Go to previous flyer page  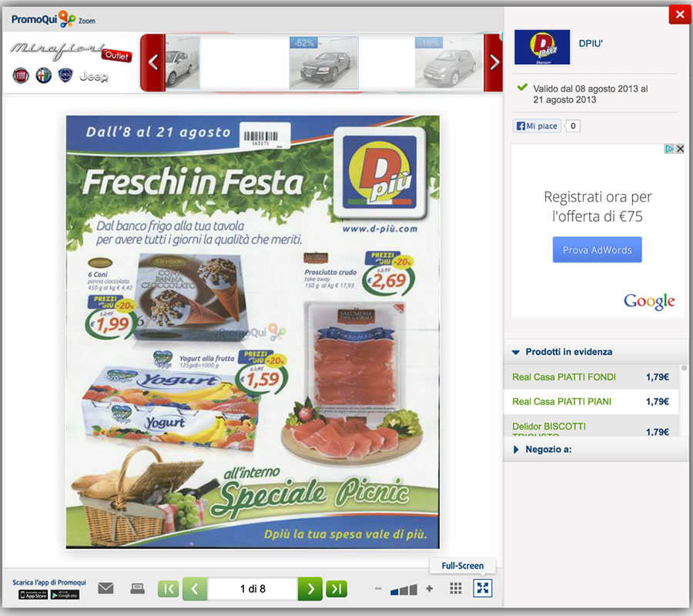195,588
